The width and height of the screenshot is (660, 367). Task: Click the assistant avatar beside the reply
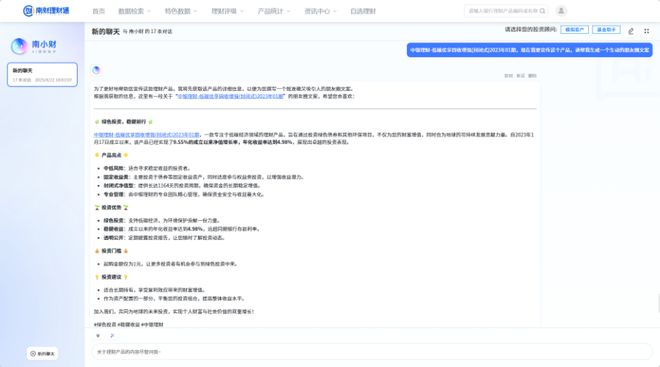pos(96,70)
